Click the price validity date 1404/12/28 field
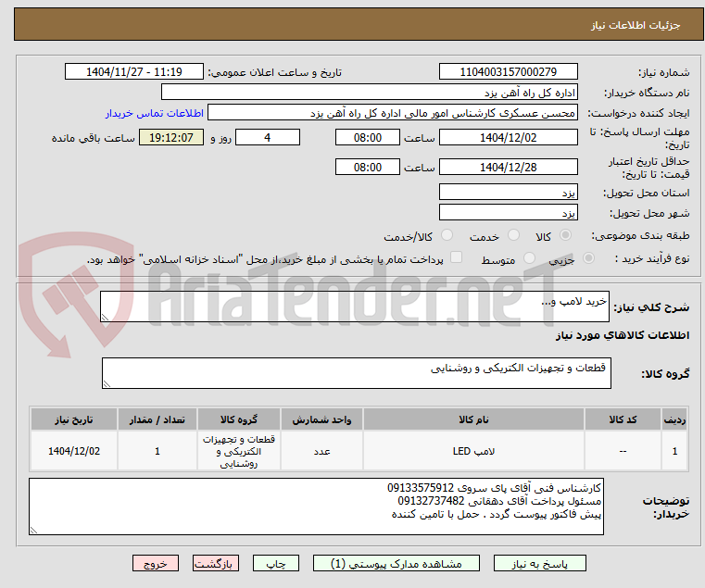705x588 pixels. pyautogui.click(x=508, y=167)
